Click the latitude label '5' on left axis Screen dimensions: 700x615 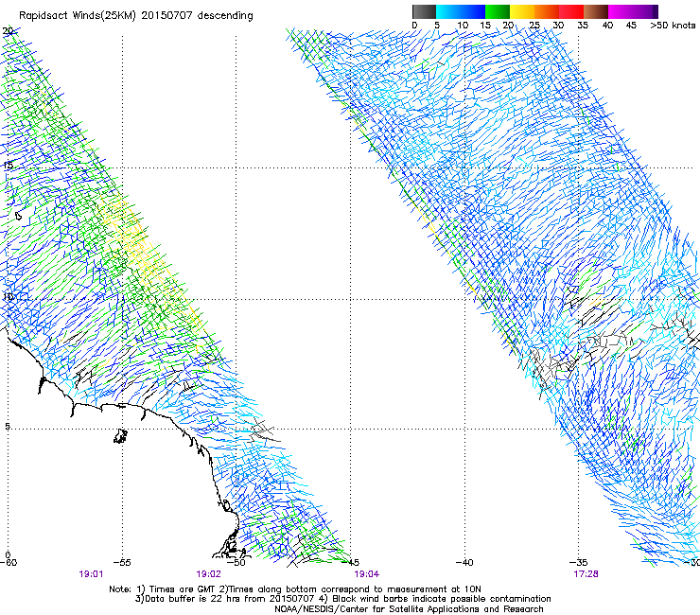[8, 426]
